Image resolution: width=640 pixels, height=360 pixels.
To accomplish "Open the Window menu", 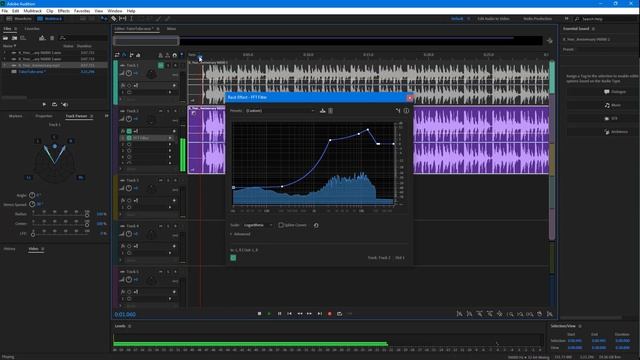I will tap(115, 11).
